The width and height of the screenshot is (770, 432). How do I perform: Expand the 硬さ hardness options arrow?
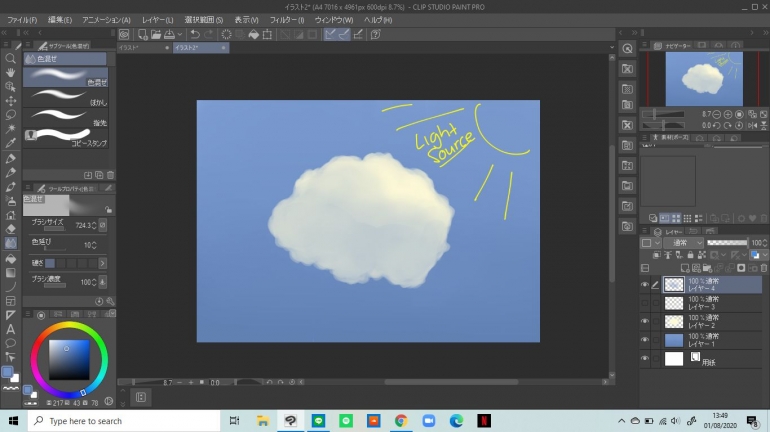[102, 263]
